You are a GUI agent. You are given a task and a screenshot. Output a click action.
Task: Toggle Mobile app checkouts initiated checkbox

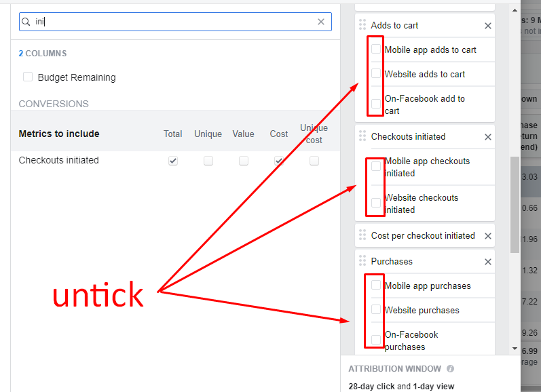(376, 166)
